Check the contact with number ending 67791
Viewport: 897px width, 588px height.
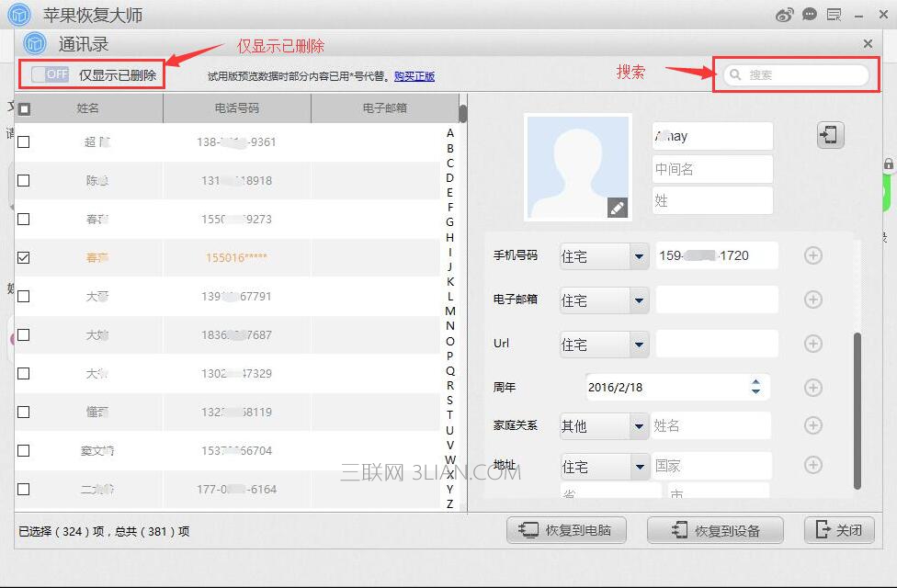tap(24, 296)
